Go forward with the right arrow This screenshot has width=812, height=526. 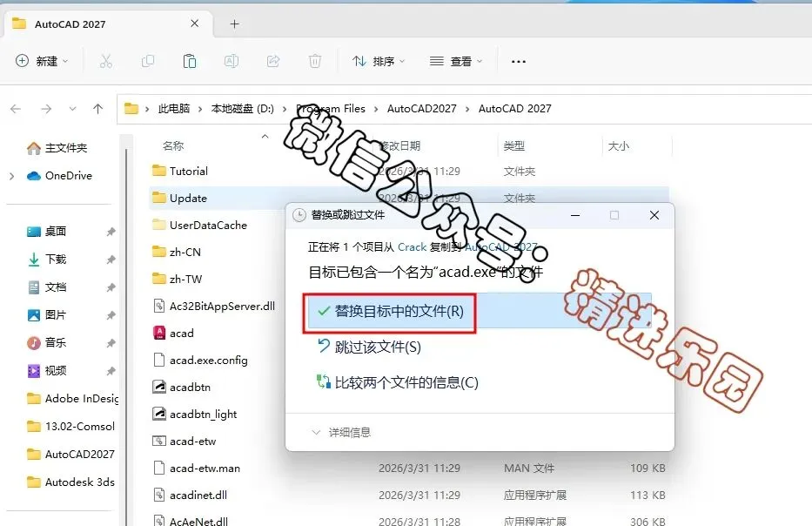(x=46, y=109)
